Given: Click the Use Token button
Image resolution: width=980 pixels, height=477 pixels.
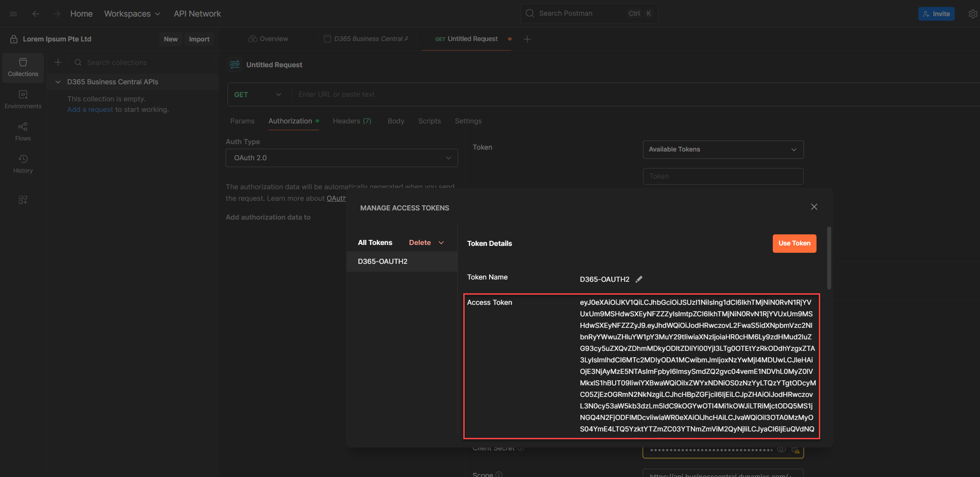Looking at the screenshot, I should (794, 244).
